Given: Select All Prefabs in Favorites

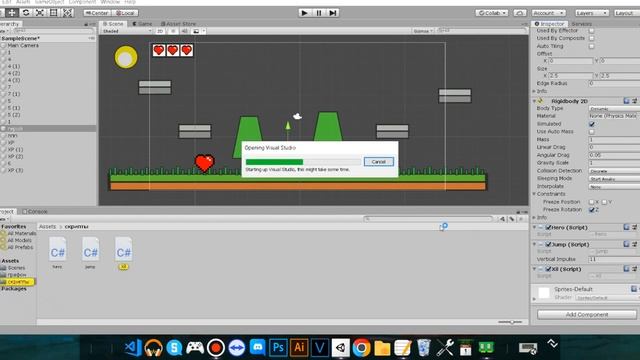Looking at the screenshot, I should point(20,247).
